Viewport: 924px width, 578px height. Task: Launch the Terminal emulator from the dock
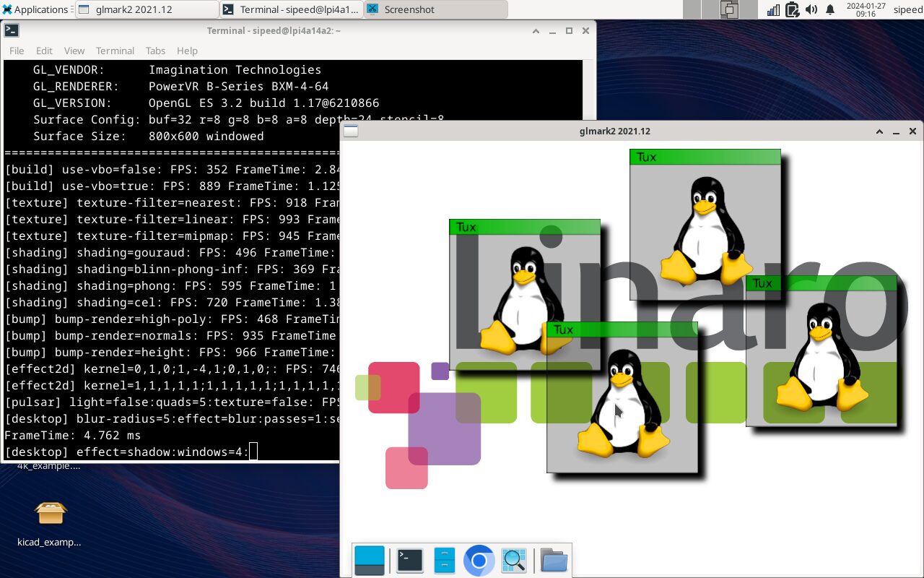coord(409,560)
